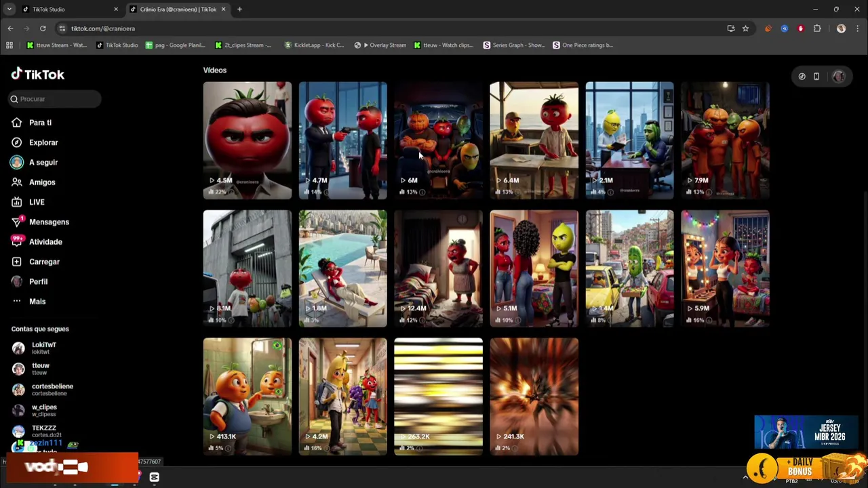
Task: Open the video with 263.2K views
Action: (x=439, y=396)
